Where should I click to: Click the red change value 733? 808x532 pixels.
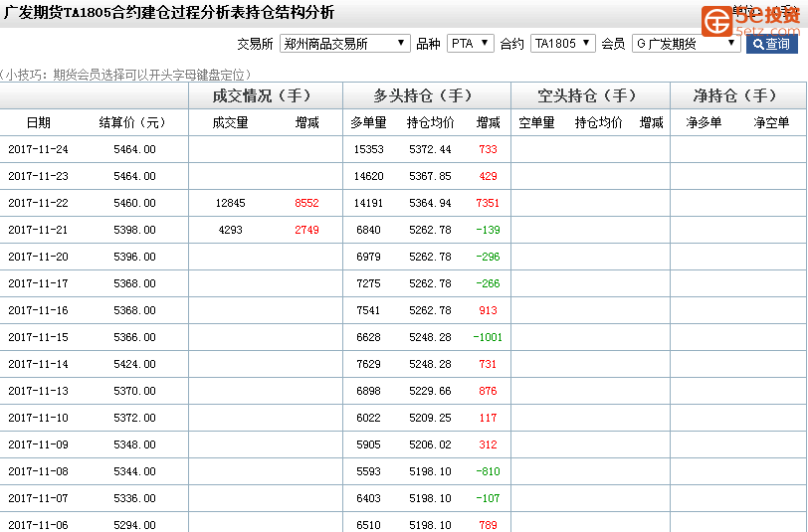tap(488, 149)
